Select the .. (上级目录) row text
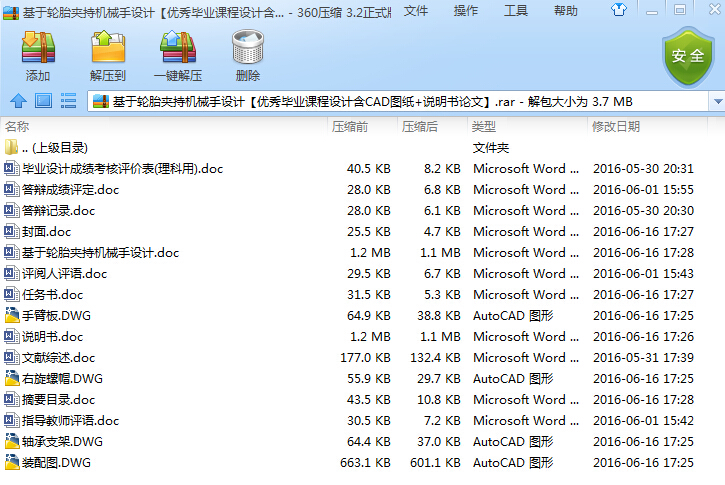 tap(55, 148)
